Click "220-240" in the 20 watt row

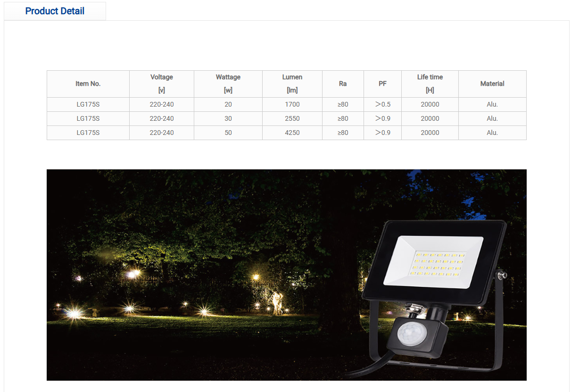[162, 105]
